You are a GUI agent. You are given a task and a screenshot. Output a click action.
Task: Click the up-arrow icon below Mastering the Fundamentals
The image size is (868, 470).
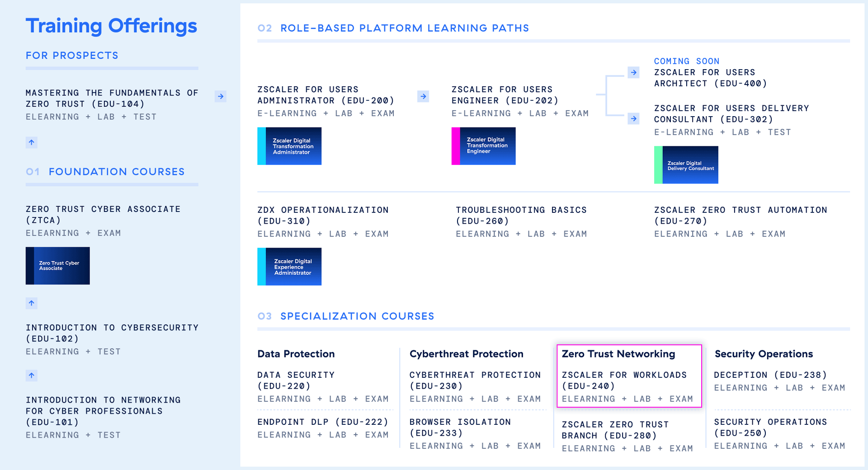point(31,142)
